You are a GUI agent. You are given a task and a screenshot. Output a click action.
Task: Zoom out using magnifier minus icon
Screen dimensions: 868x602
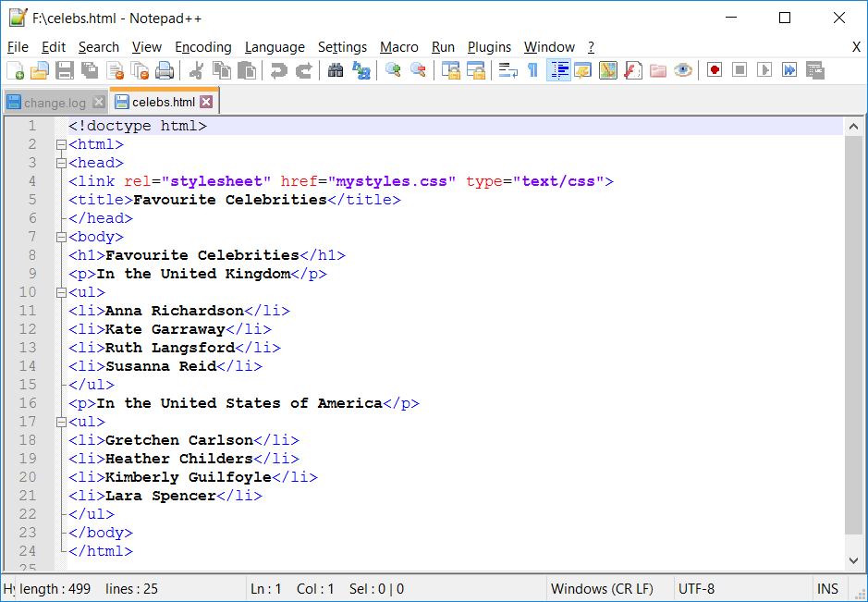point(418,71)
